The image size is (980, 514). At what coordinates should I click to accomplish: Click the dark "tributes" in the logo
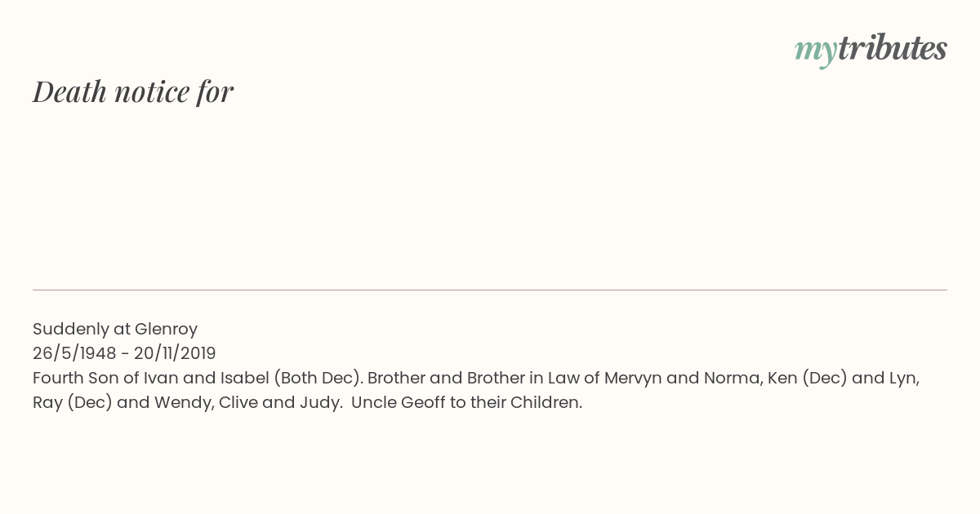tap(892, 47)
